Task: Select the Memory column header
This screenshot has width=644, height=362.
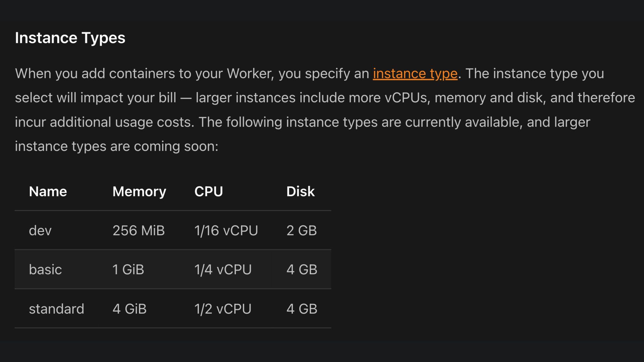Action: click(x=139, y=192)
